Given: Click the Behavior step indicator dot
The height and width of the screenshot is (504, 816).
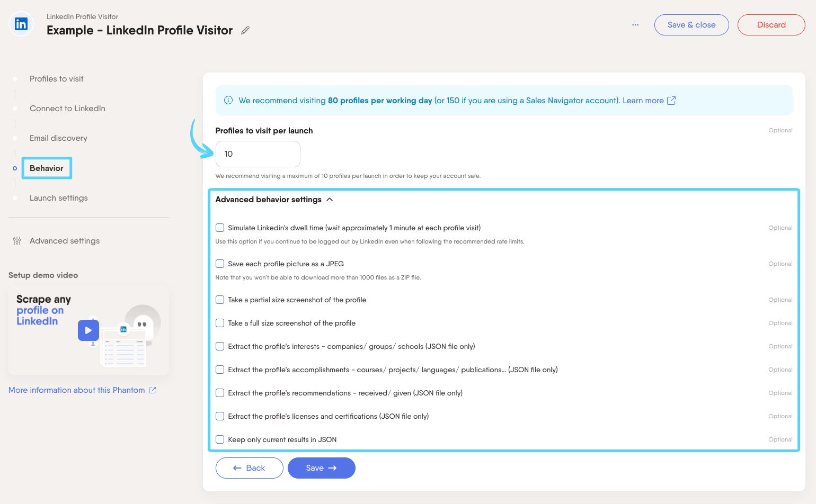Looking at the screenshot, I should pos(14,168).
